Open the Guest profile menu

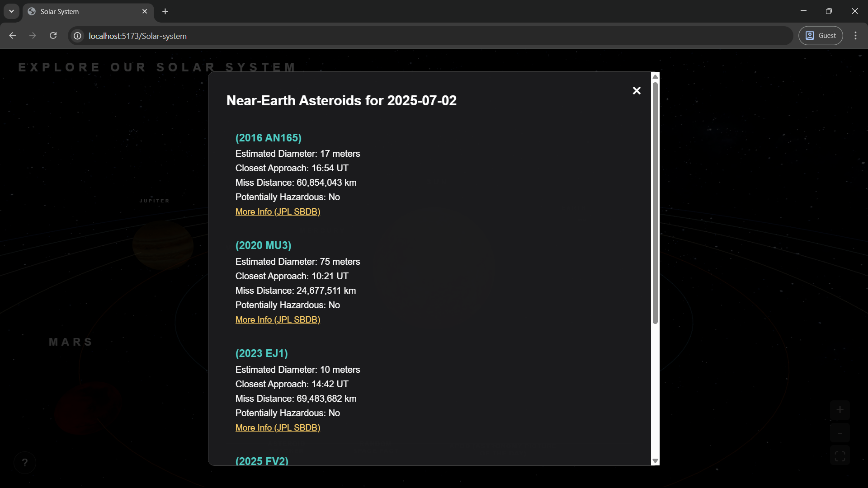pyautogui.click(x=821, y=36)
